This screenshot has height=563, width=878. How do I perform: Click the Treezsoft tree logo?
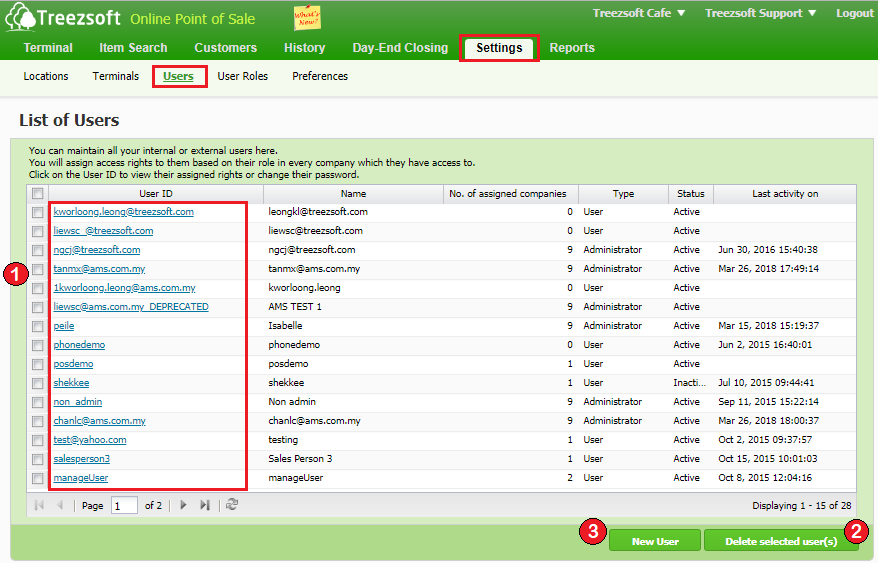(20, 17)
